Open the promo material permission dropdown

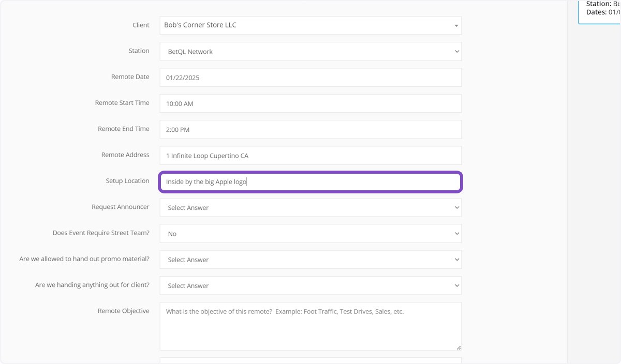point(310,260)
